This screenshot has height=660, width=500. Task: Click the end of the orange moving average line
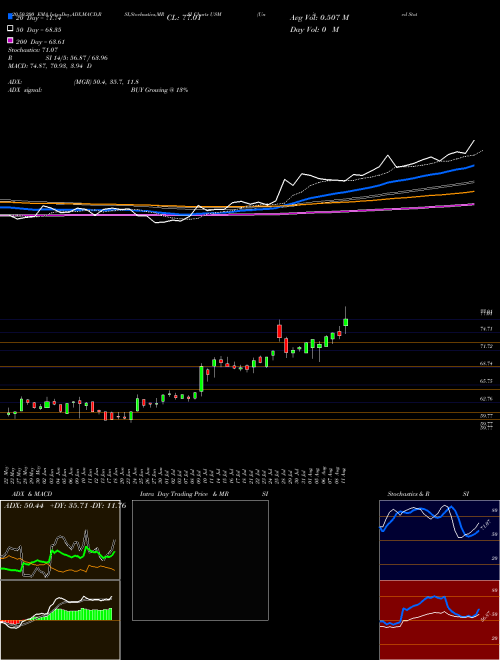click(472, 192)
